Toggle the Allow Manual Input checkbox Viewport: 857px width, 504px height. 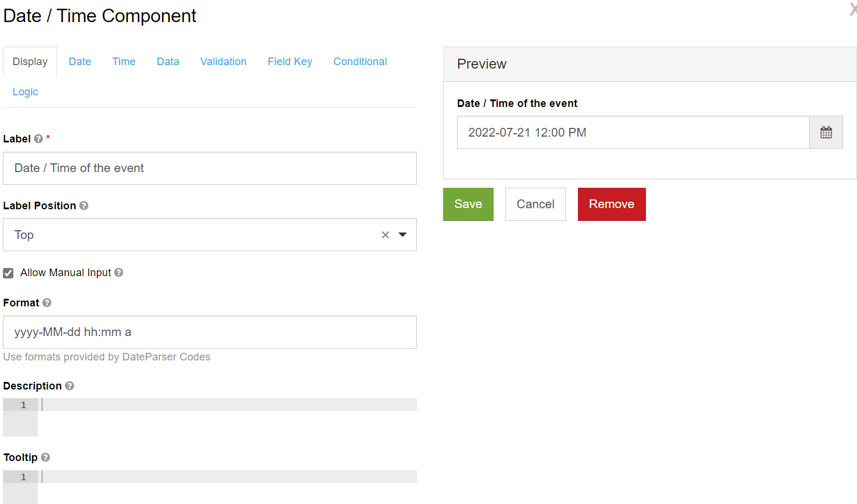pos(9,273)
